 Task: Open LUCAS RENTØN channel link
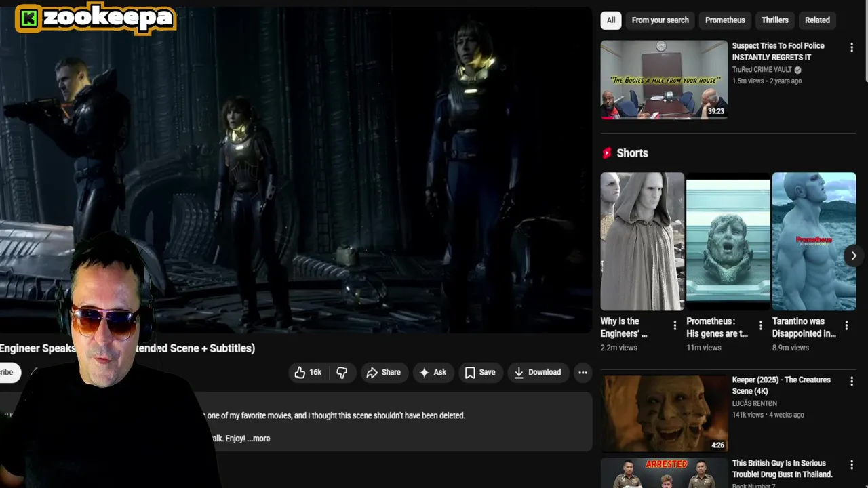pos(755,403)
